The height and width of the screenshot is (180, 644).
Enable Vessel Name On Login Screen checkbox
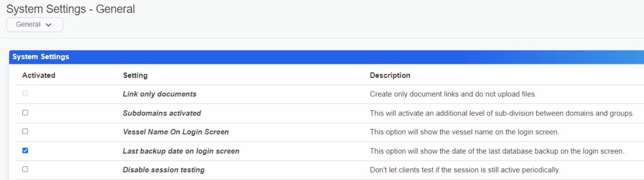pyautogui.click(x=25, y=131)
